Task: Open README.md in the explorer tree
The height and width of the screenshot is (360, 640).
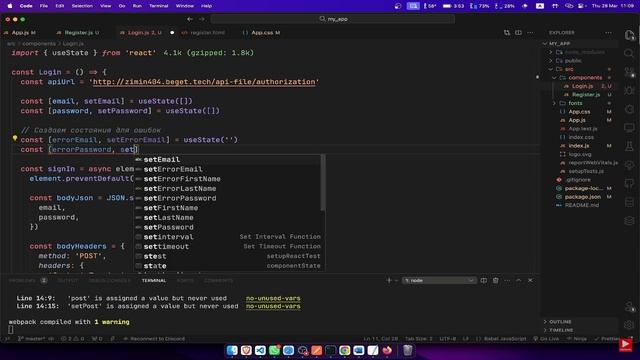Action: coord(582,205)
